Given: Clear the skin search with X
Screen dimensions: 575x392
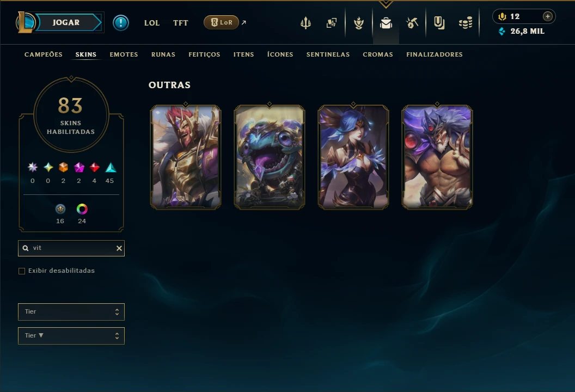Looking at the screenshot, I should pos(119,248).
